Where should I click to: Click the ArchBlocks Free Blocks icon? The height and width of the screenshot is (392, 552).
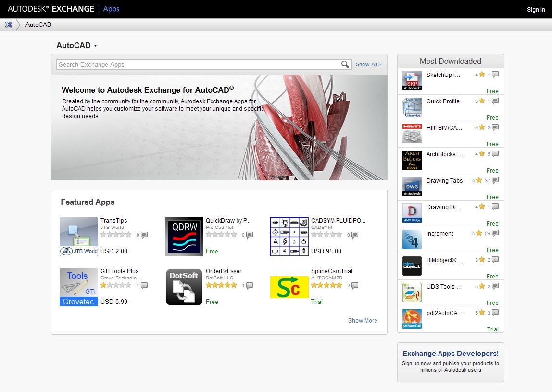413,160
